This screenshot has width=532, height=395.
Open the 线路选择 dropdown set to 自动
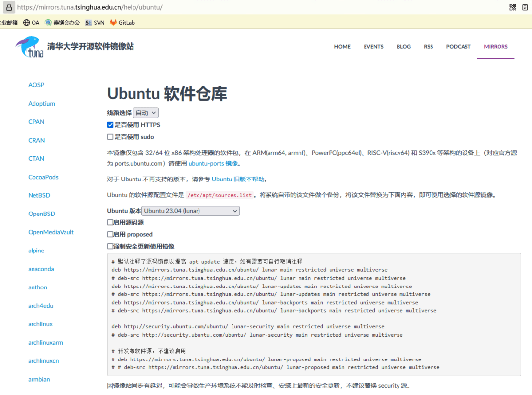coord(145,113)
